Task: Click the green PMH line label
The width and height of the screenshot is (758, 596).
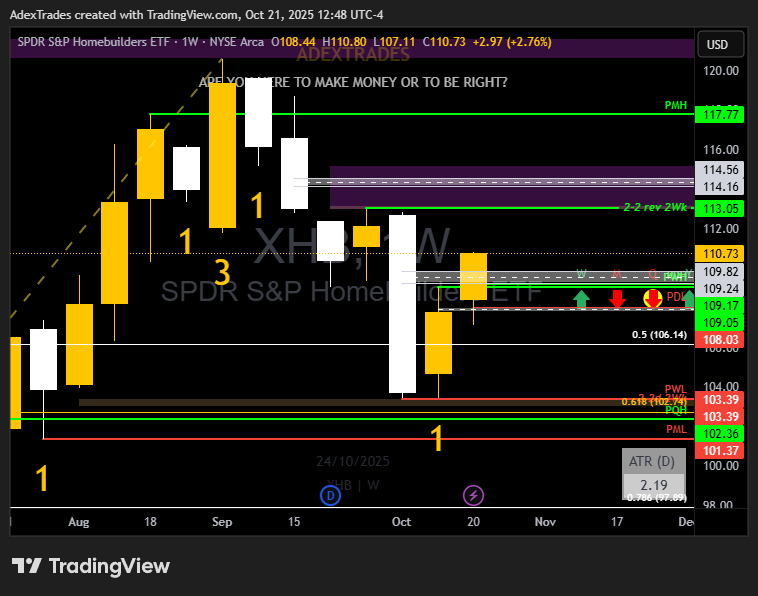Action: [x=675, y=105]
